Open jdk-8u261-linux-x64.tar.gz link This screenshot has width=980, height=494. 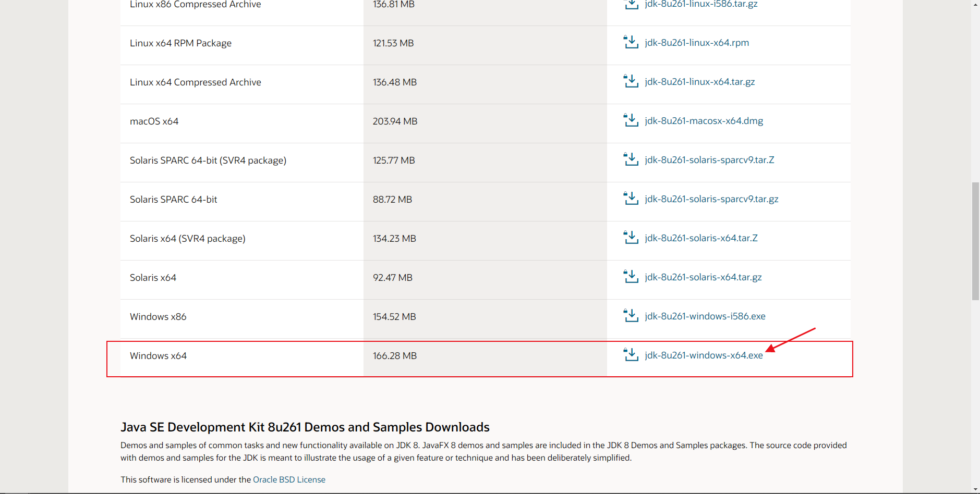[x=700, y=82]
